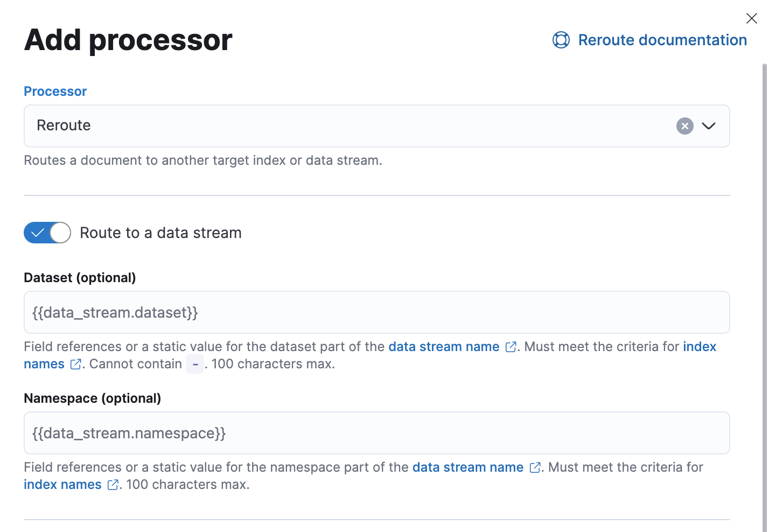Click external link icon after dataset's index names
This screenshot has height=532, width=769.
tap(76, 365)
